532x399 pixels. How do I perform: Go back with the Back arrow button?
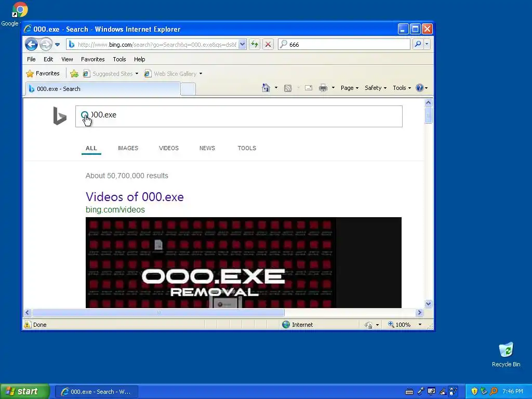32,45
